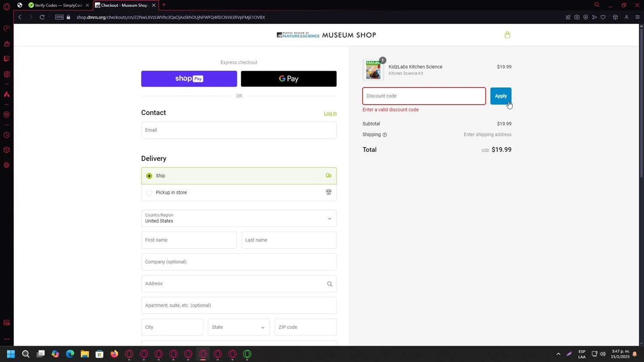
Task: Search tabs with magnifier icon
Action: 597,5
